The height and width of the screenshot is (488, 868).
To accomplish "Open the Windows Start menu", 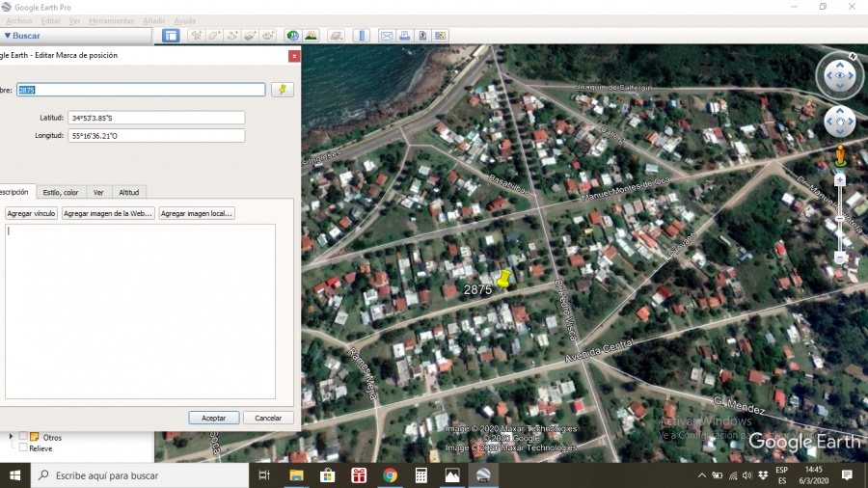I will (14, 475).
